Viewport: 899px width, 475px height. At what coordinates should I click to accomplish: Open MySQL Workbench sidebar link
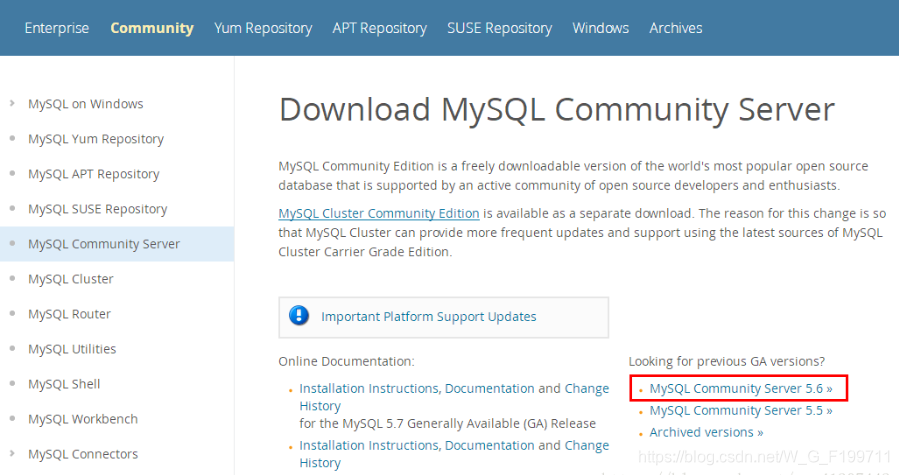pyautogui.click(x=83, y=419)
